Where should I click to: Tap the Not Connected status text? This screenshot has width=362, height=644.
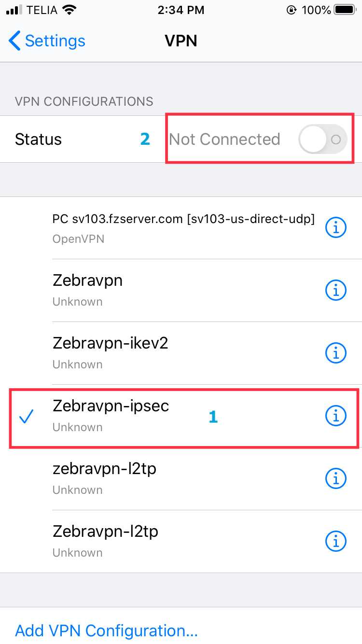[x=224, y=140]
